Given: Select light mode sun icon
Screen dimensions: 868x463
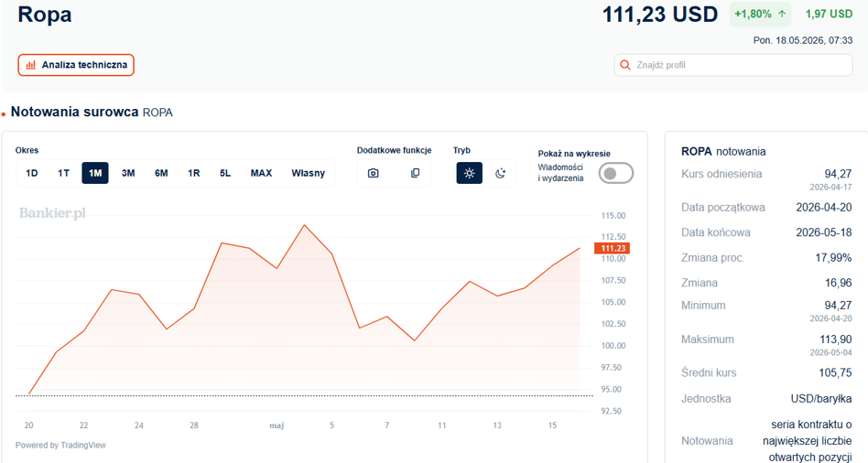Looking at the screenshot, I should point(470,173).
